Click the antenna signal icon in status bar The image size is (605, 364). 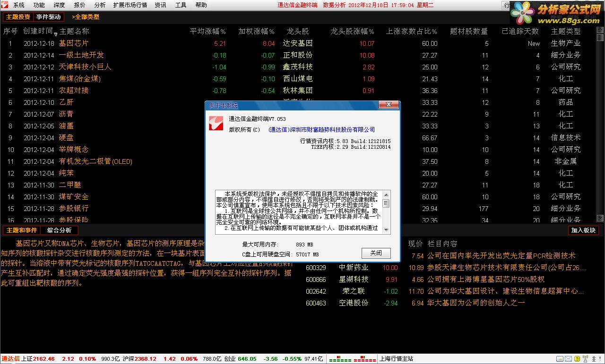pyautogui.click(x=586, y=359)
